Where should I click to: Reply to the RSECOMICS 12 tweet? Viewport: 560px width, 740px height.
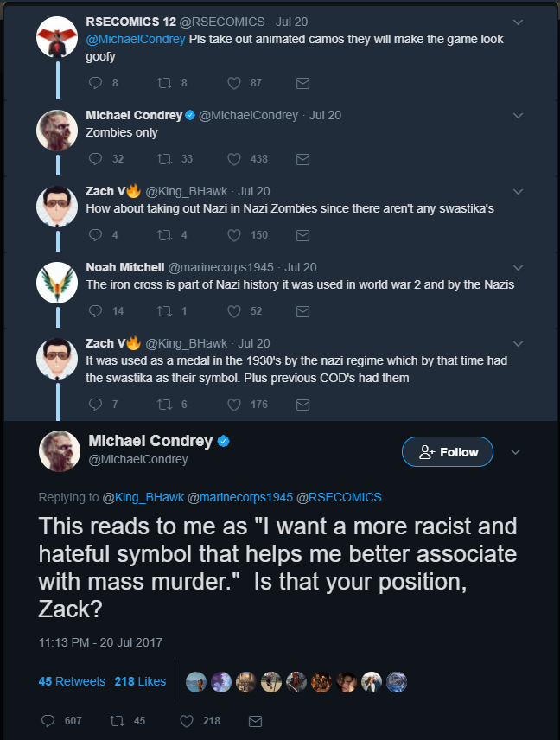(96, 83)
